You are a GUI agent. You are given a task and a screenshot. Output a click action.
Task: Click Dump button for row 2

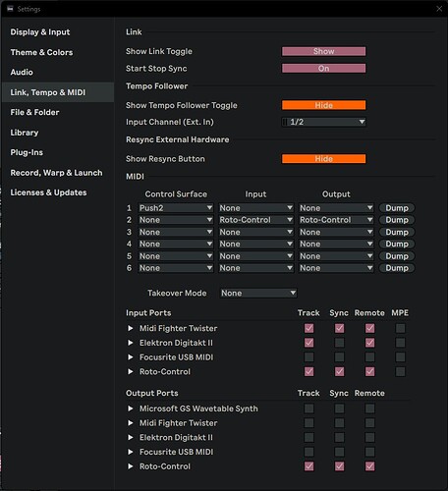[397, 220]
